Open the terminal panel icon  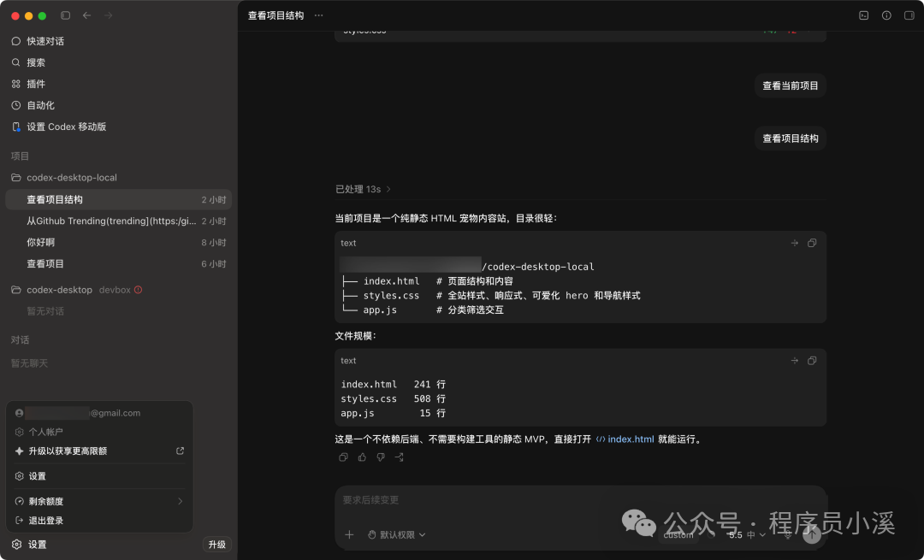click(864, 15)
